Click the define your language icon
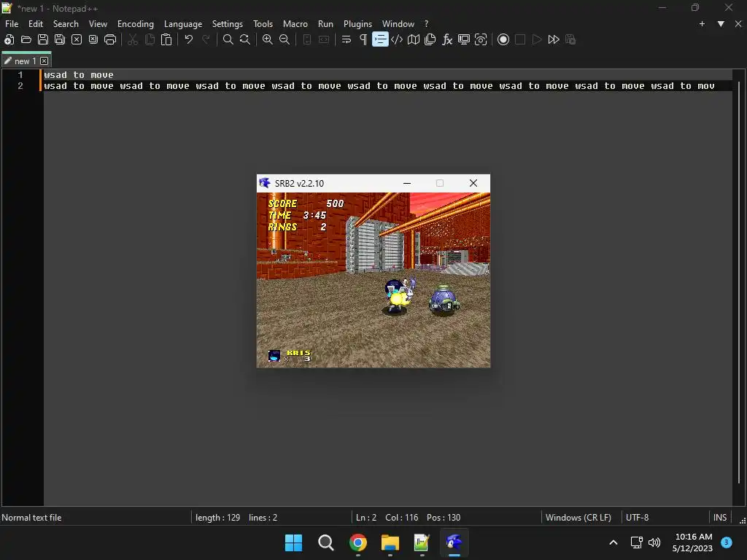 pos(397,39)
